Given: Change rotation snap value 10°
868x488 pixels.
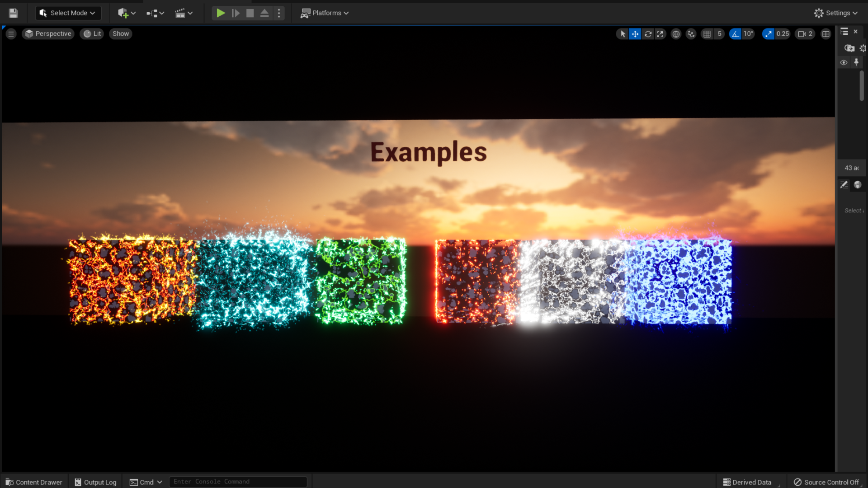Looking at the screenshot, I should coord(748,34).
